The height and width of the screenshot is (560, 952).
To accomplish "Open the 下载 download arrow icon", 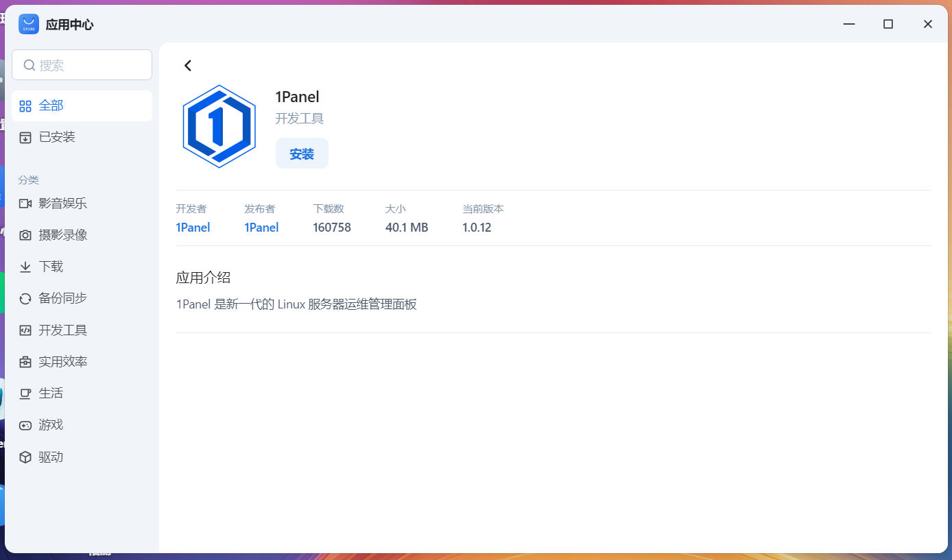I will coord(25,267).
